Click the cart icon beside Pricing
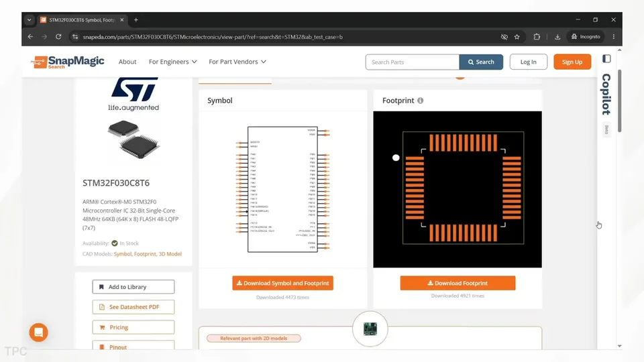Image resolution: width=644 pixels, height=362 pixels. pos(102,327)
